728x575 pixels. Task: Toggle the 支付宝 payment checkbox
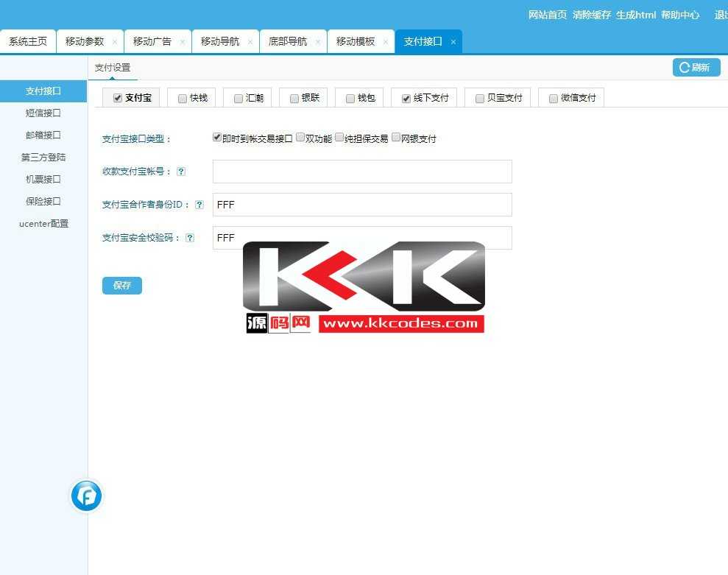[118, 98]
